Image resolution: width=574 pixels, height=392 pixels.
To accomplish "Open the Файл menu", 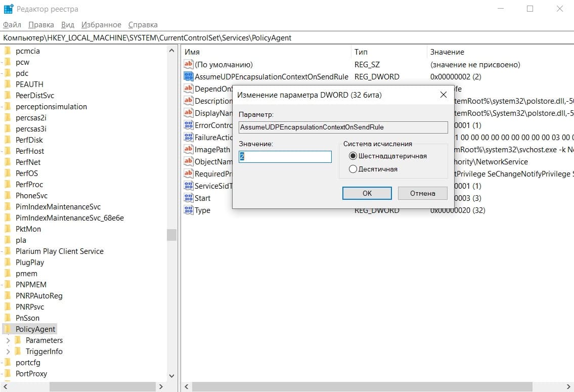I will pyautogui.click(x=12, y=25).
